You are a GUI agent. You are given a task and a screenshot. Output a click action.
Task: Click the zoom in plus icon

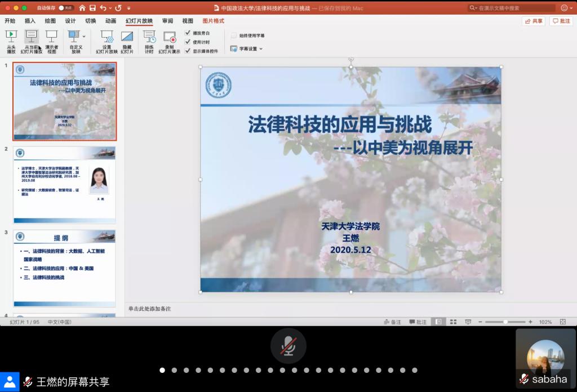(x=530, y=322)
